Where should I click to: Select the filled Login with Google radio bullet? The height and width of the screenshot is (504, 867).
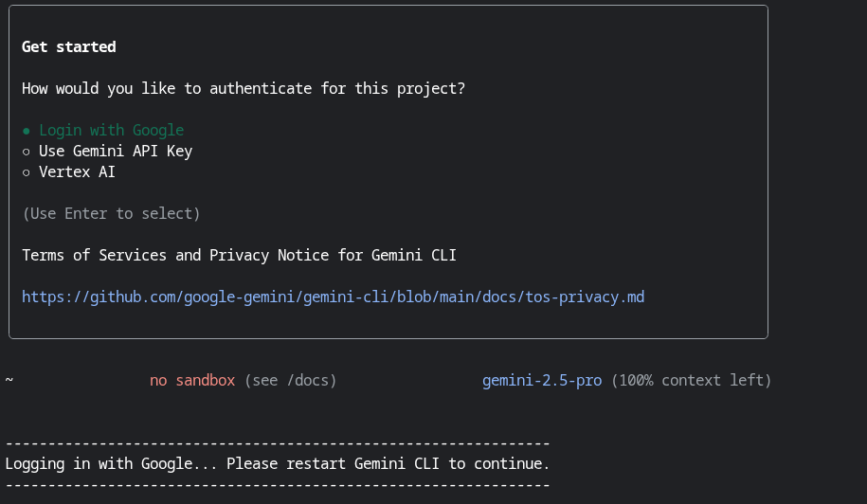click(x=26, y=131)
